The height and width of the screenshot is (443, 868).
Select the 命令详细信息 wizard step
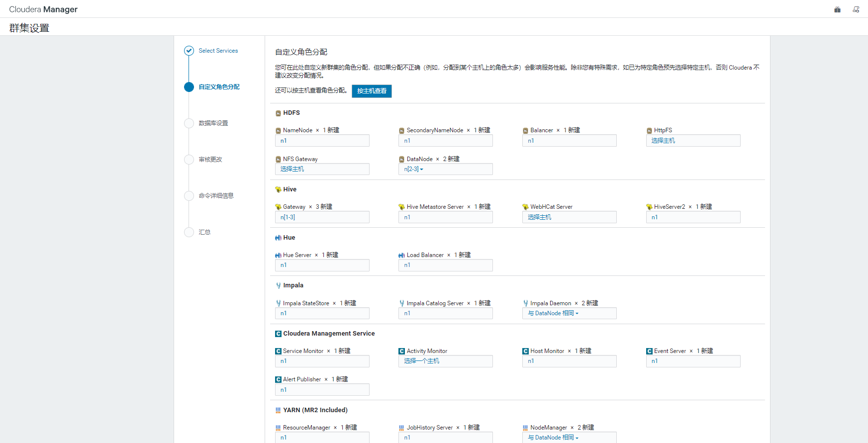[x=216, y=196]
